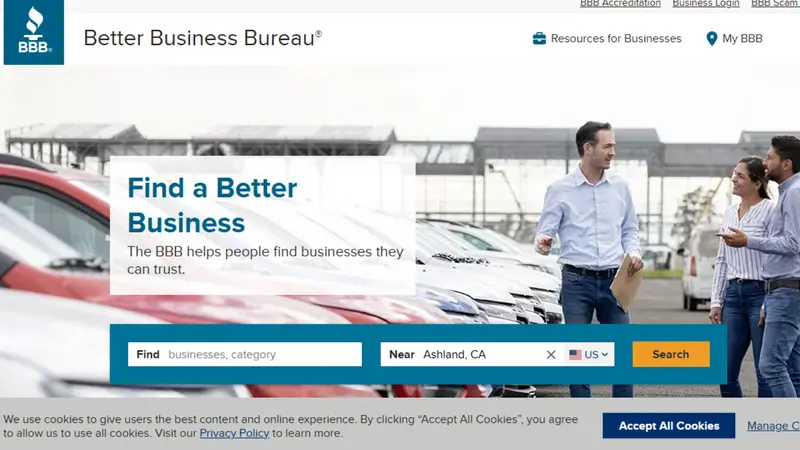800x450 pixels.
Task: Open the Business Login link
Action: 706,4
